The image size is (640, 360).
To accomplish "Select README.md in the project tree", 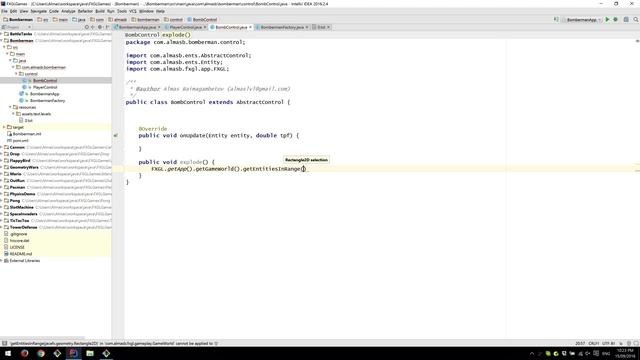I will coord(20,254).
